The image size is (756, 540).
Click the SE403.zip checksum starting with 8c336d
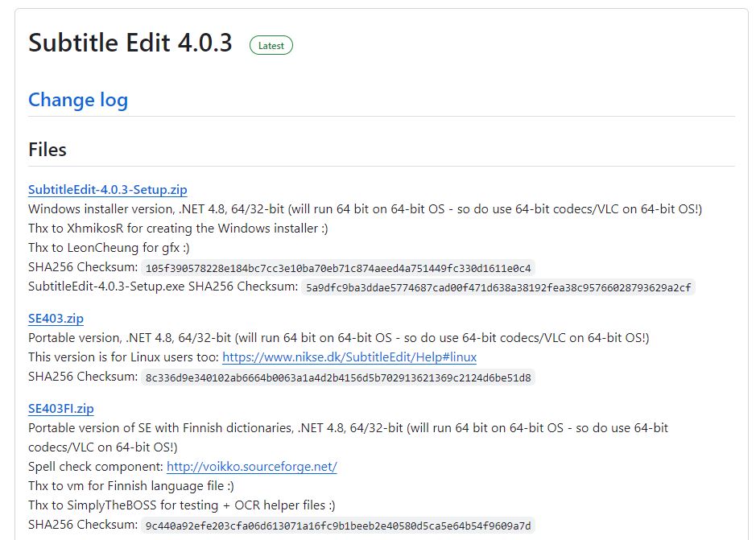(x=338, y=377)
